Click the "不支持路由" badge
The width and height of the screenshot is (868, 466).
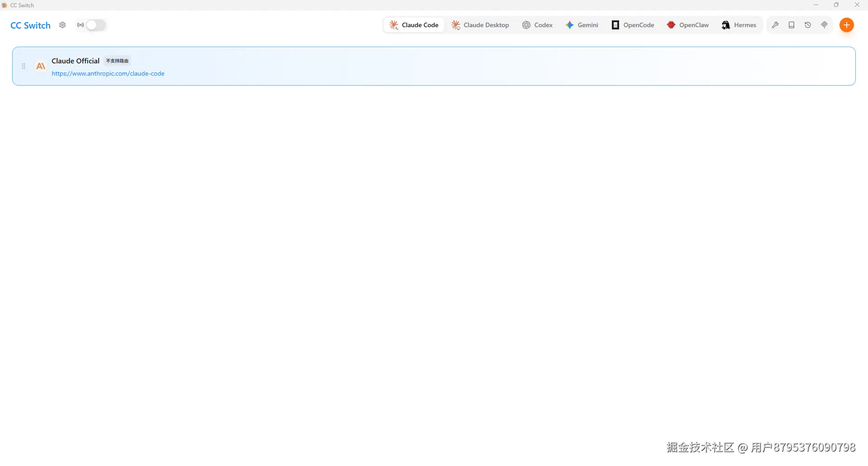(x=117, y=61)
